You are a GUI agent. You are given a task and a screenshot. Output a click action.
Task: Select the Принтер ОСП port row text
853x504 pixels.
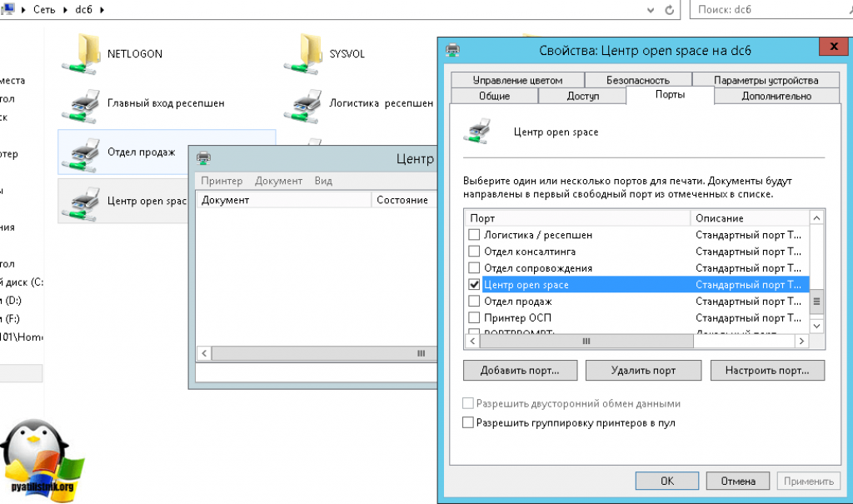coord(517,318)
